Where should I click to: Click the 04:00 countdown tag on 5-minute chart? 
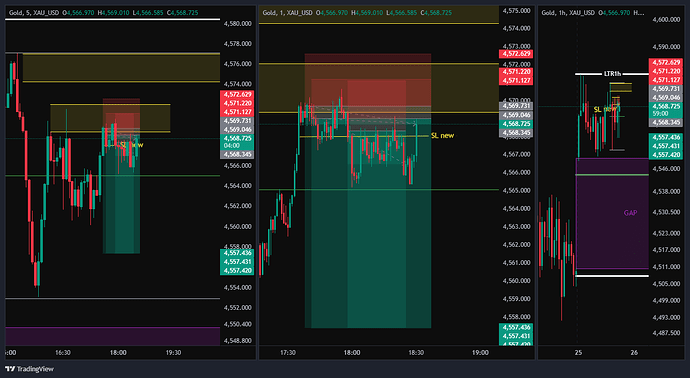(231, 146)
